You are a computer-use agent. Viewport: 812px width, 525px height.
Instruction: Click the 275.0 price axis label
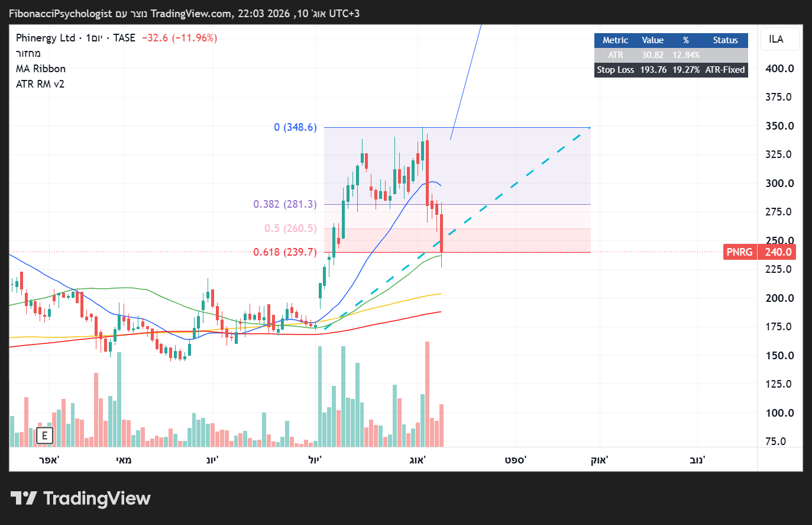pyautogui.click(x=779, y=212)
